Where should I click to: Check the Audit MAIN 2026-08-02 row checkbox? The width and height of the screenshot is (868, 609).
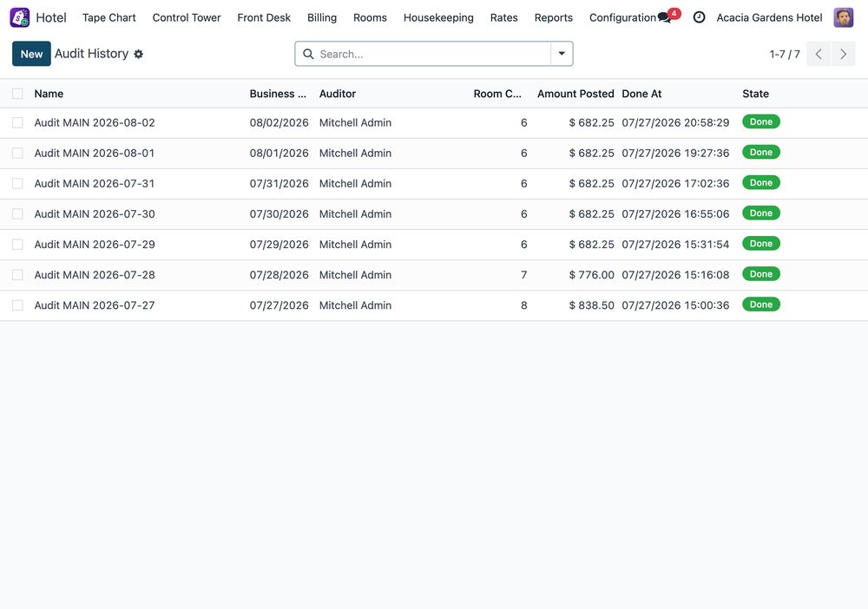[17, 123]
